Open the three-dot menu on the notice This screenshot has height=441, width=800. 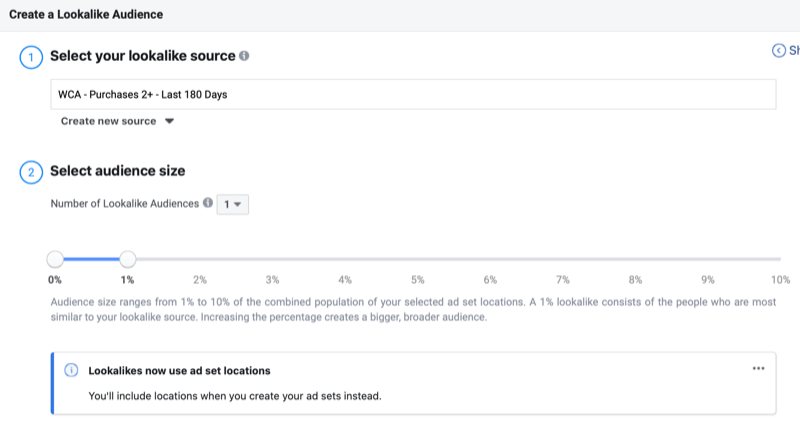click(758, 369)
